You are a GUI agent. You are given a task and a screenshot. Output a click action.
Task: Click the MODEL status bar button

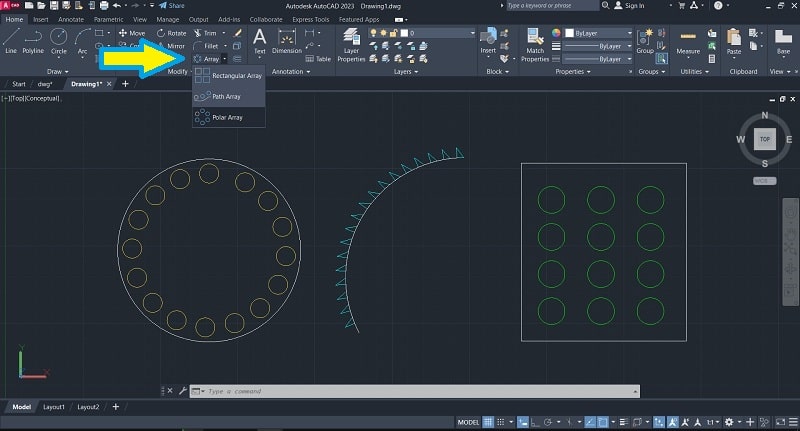(x=468, y=422)
